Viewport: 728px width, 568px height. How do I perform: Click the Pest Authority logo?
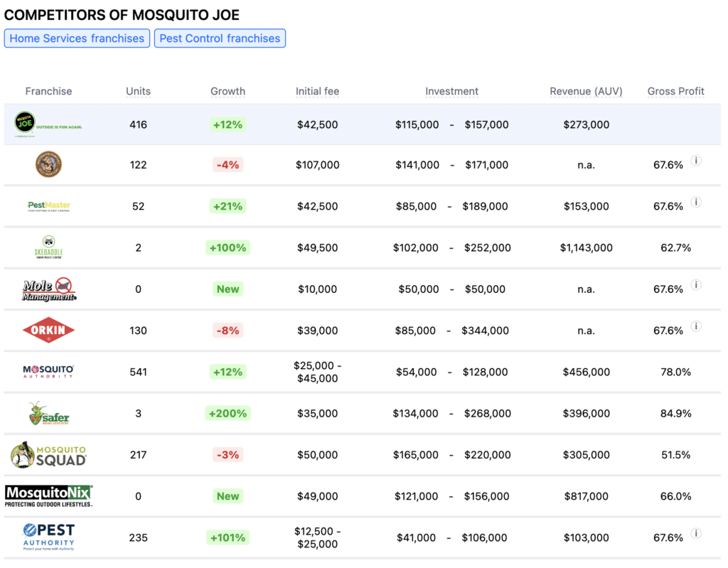pyautogui.click(x=49, y=537)
